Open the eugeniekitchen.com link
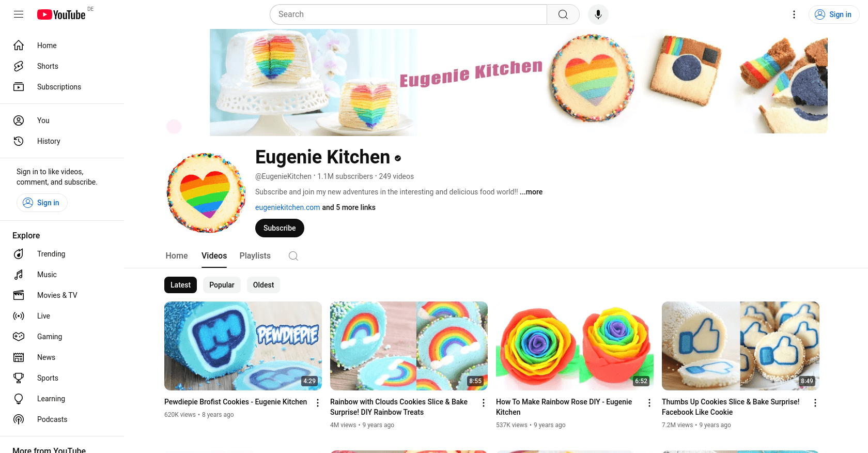 tap(288, 207)
